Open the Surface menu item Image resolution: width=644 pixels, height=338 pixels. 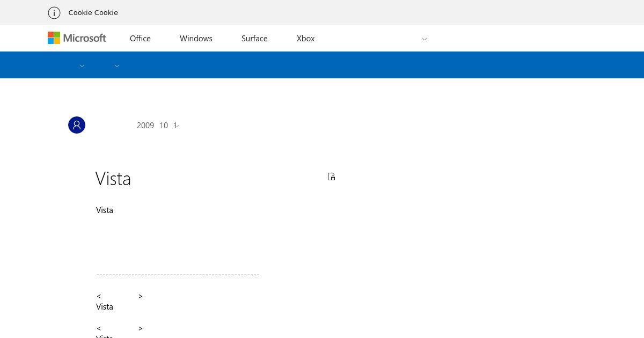pos(254,39)
